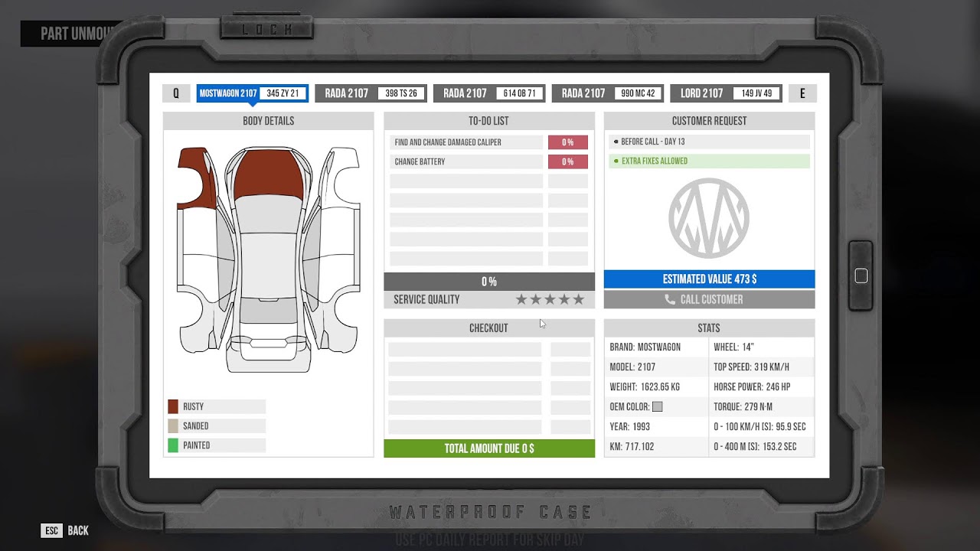Click the Year: 1993 stat

656,426
